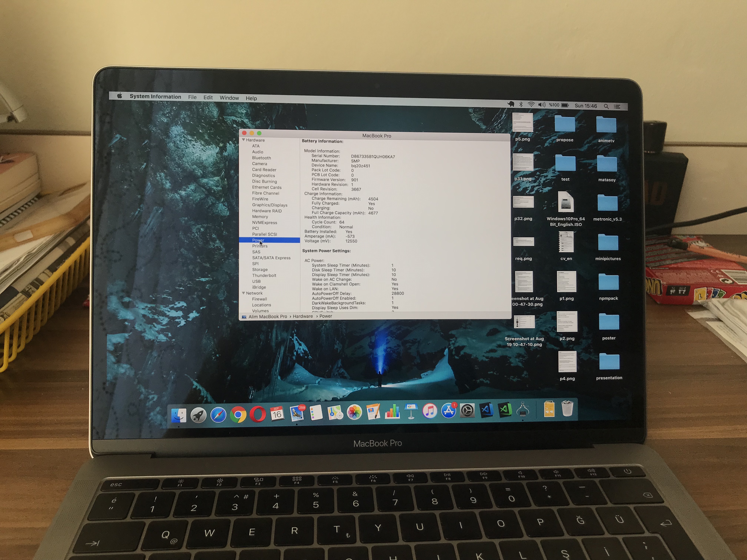Click the serial number D867335B1QUH06KA7
The image size is (747, 560).
(373, 157)
